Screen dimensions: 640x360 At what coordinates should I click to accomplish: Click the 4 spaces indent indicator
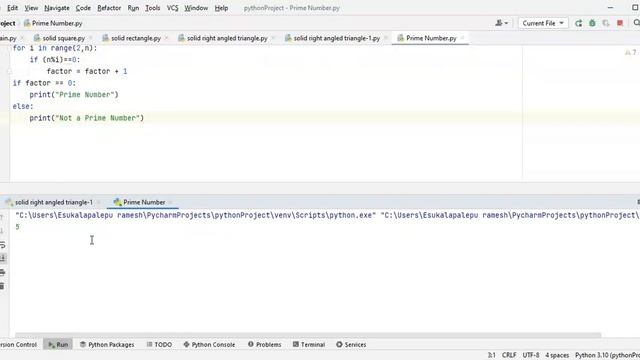[x=557, y=355]
